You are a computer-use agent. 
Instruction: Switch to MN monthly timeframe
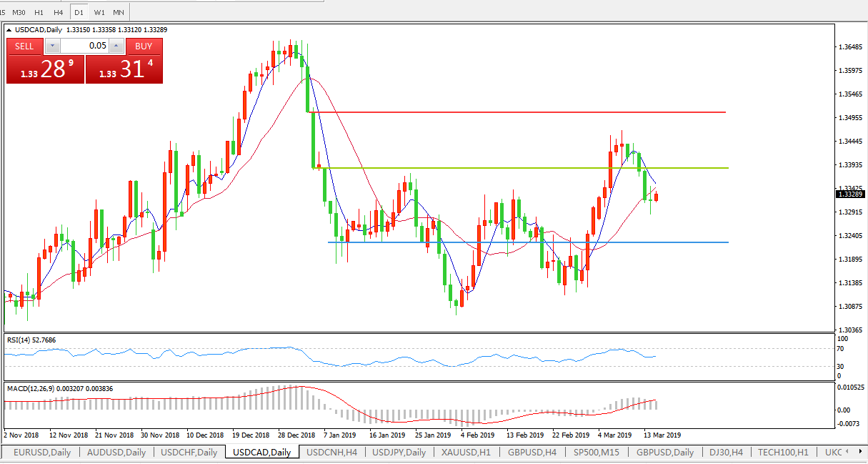[119, 12]
